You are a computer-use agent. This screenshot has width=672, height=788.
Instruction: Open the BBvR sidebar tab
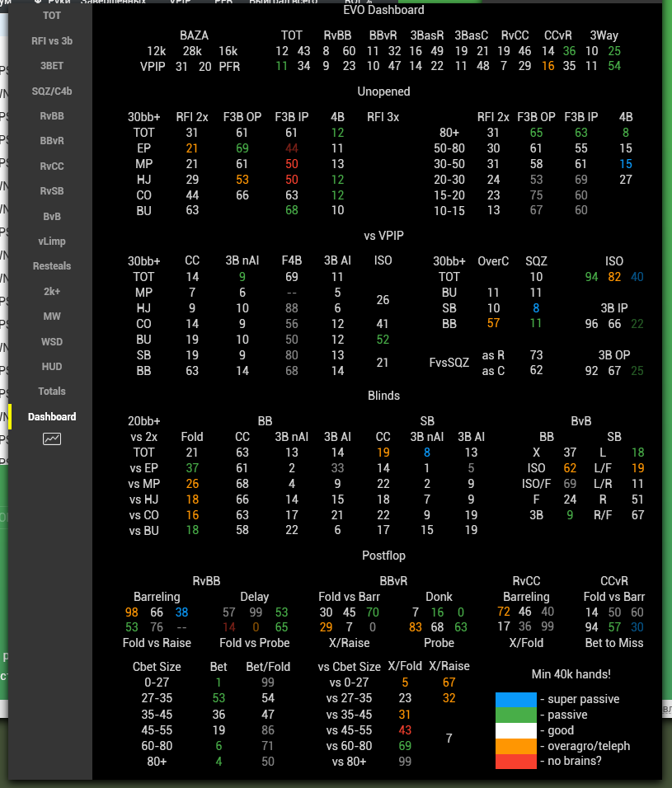coord(52,141)
